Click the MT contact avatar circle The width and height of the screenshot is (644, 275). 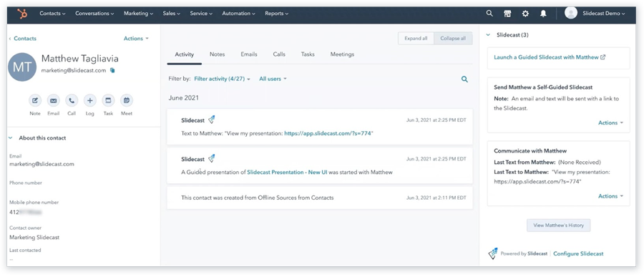pos(22,67)
